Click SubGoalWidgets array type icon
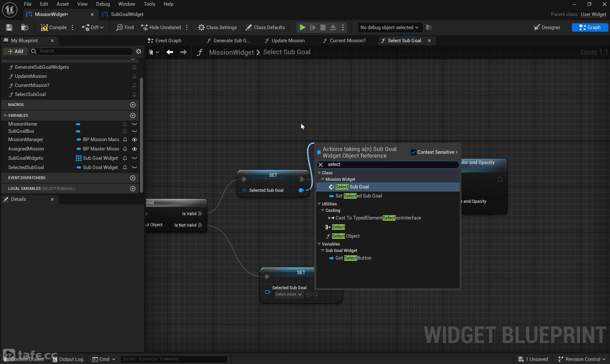The height and width of the screenshot is (364, 610). click(78, 158)
